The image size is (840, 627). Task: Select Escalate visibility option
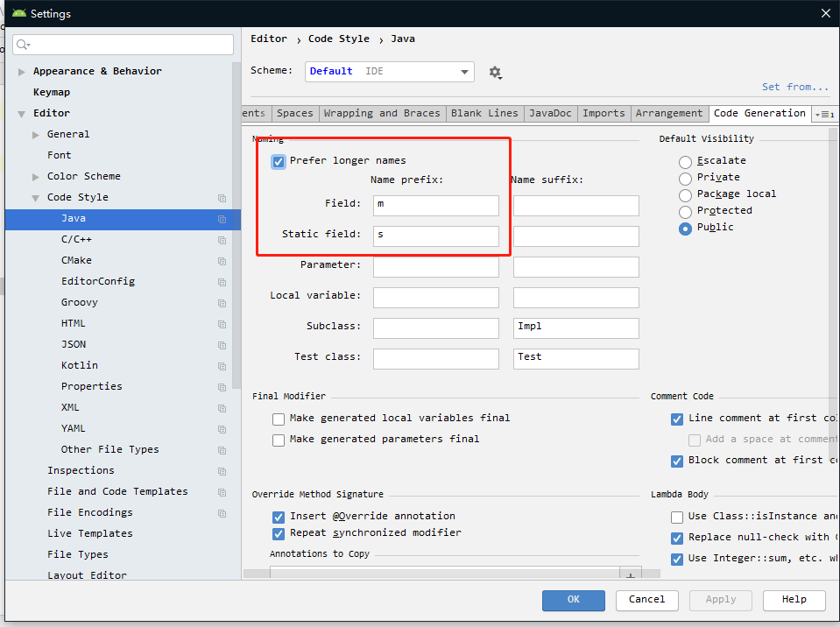coord(685,162)
